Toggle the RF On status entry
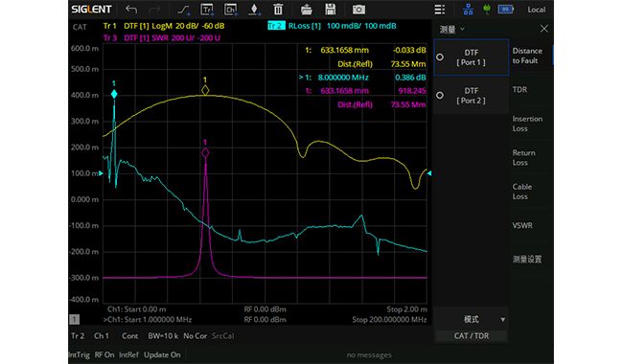 point(104,354)
